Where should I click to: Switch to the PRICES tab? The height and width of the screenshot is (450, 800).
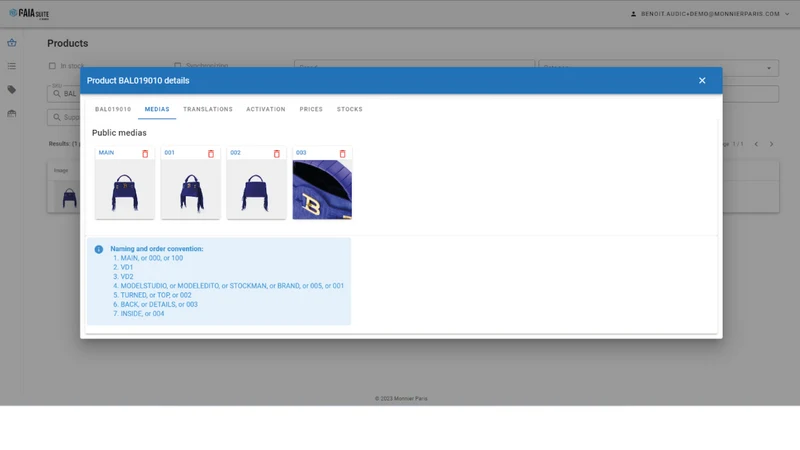coord(311,109)
